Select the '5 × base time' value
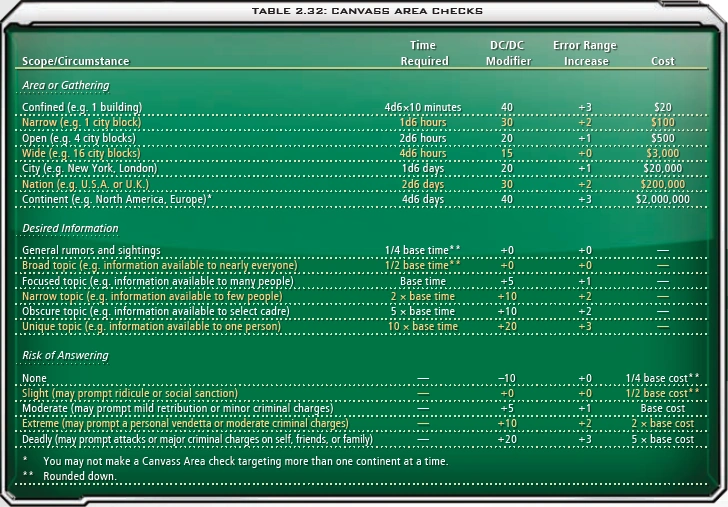The image size is (728, 507). pos(423,311)
